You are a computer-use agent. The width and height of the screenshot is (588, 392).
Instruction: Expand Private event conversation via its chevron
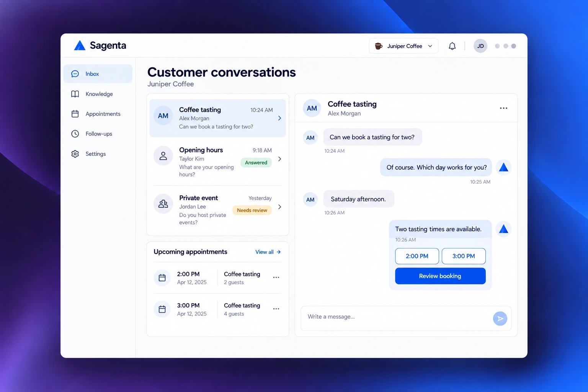click(x=279, y=207)
